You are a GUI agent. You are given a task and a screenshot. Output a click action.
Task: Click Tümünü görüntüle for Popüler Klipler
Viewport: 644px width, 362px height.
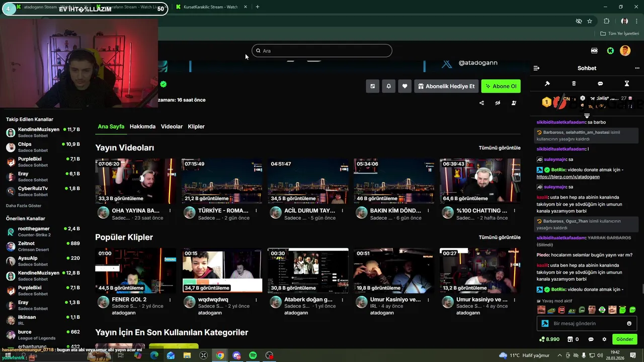(x=500, y=237)
